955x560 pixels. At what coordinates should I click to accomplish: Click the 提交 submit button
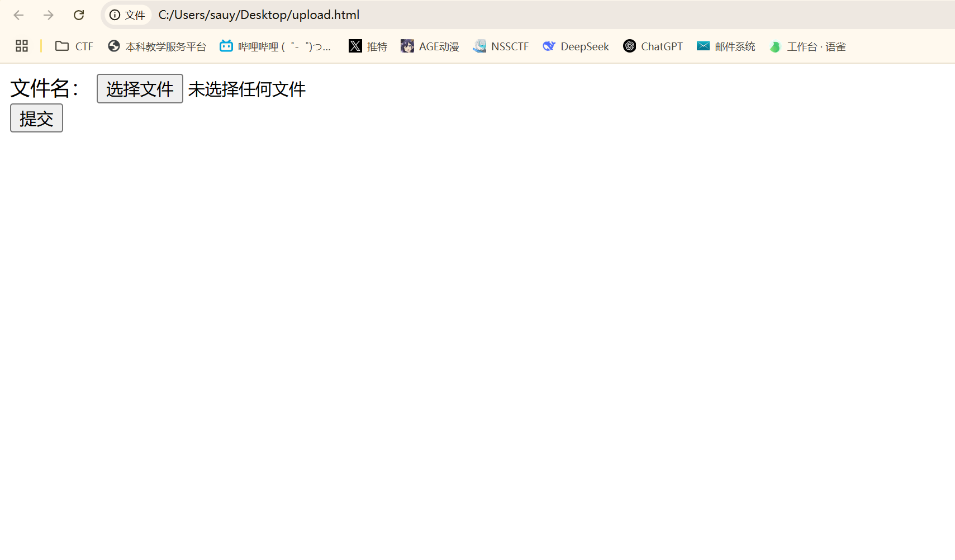tap(36, 118)
